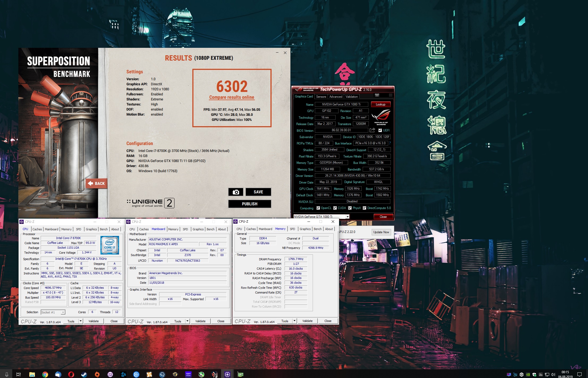
Task: Click the GPU-Z graphics card taskbar icon
Action: [x=240, y=374]
